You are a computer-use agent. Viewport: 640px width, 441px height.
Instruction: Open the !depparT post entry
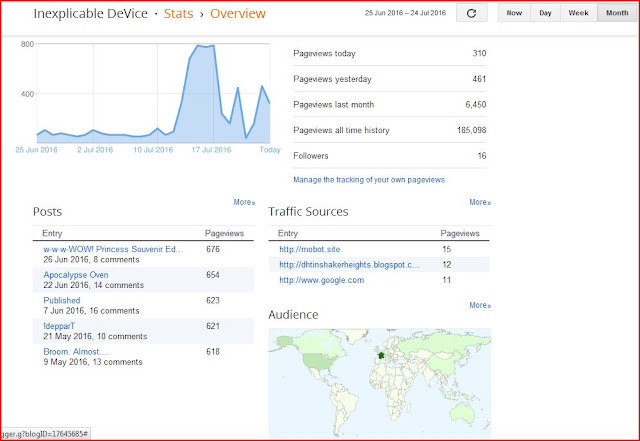[59, 326]
